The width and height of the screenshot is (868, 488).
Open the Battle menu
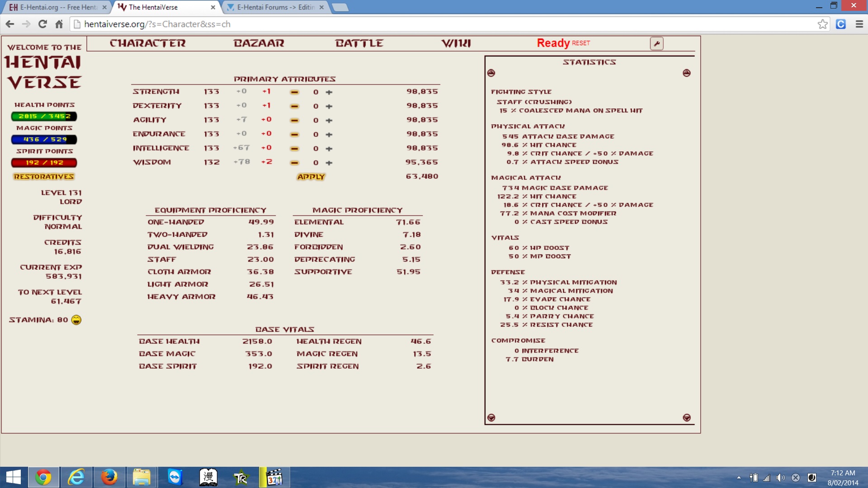[359, 43]
